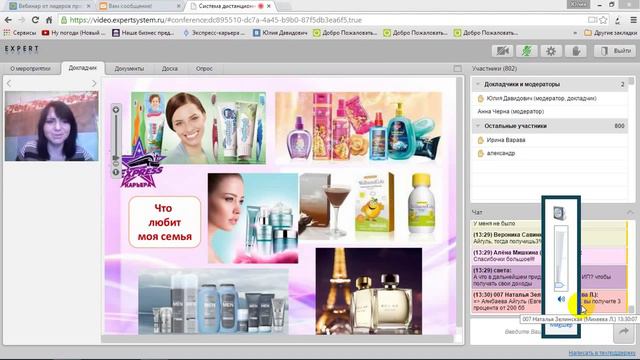Click speaker device icon in volume popup
640x360 pixels.
coord(559,213)
